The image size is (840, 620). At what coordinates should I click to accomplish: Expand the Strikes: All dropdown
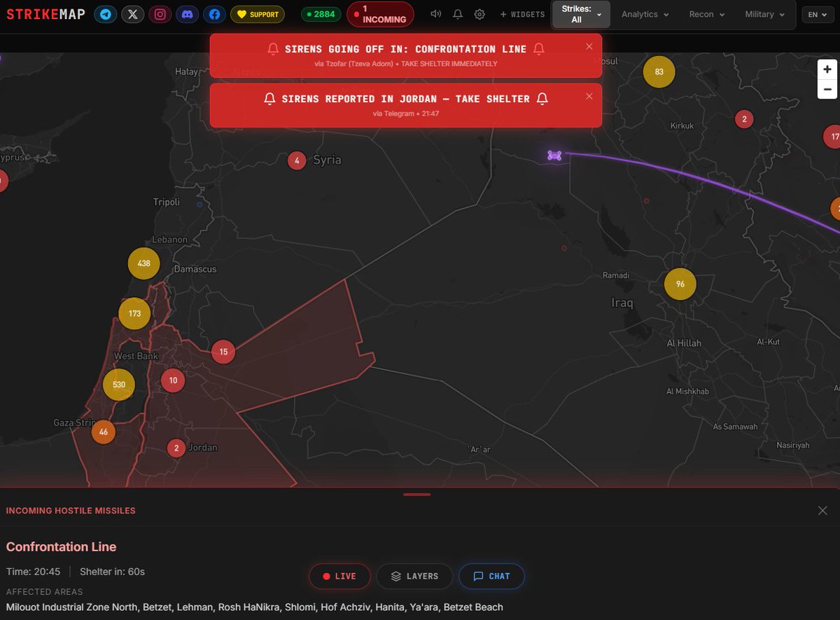[581, 14]
